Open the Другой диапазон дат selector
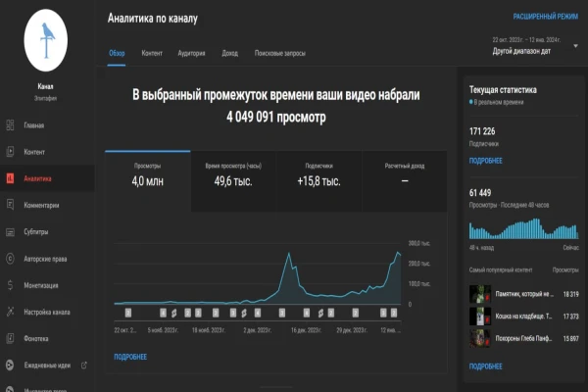This screenshot has height=392, width=588. pos(521,51)
